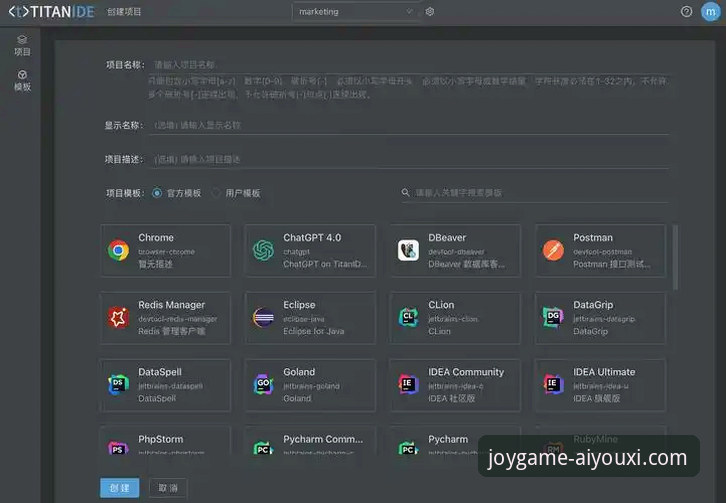Select the IDEA Ultimate template icon

(x=553, y=384)
